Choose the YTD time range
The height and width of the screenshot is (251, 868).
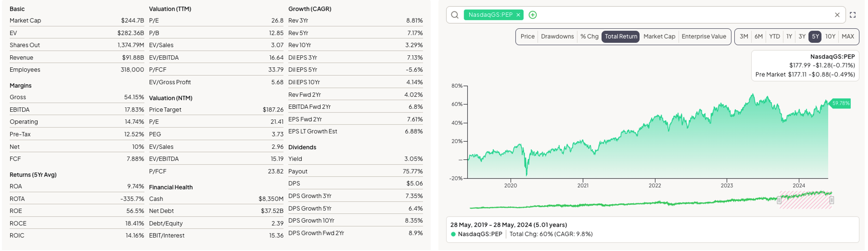tap(774, 37)
